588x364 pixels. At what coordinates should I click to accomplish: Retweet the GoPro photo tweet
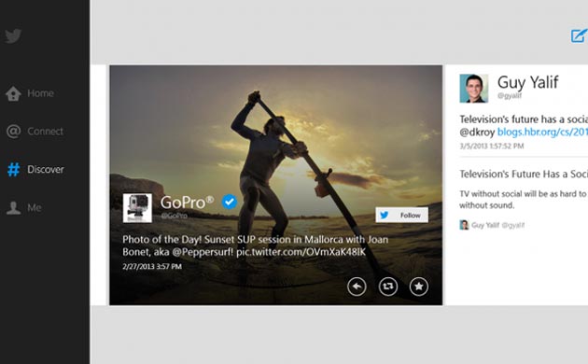click(x=387, y=287)
